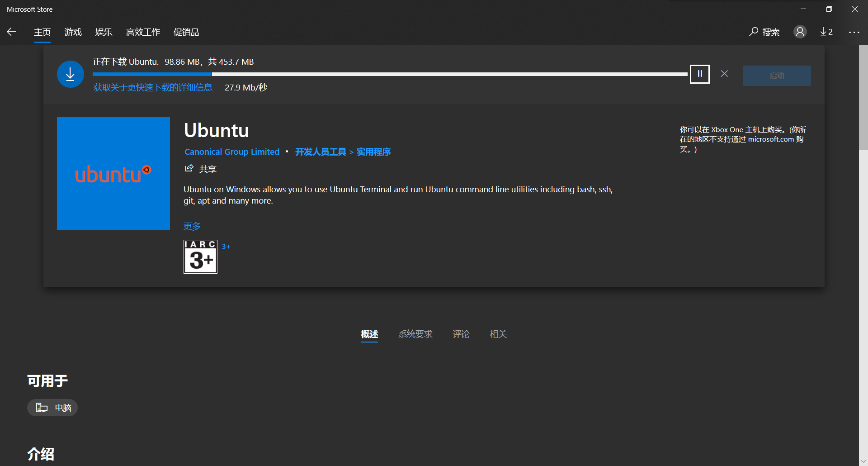Click the Xbox One purchase notice text

point(743,139)
